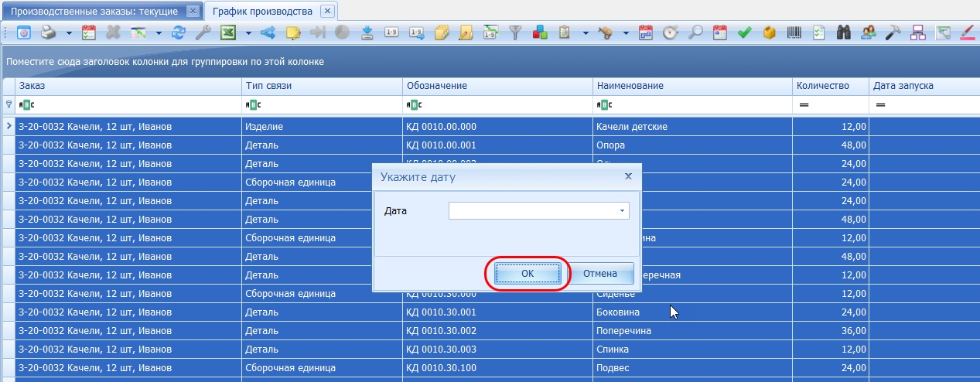This screenshot has height=382, width=980.
Task: Sort by the Обозначение column header
Action: click(498, 86)
